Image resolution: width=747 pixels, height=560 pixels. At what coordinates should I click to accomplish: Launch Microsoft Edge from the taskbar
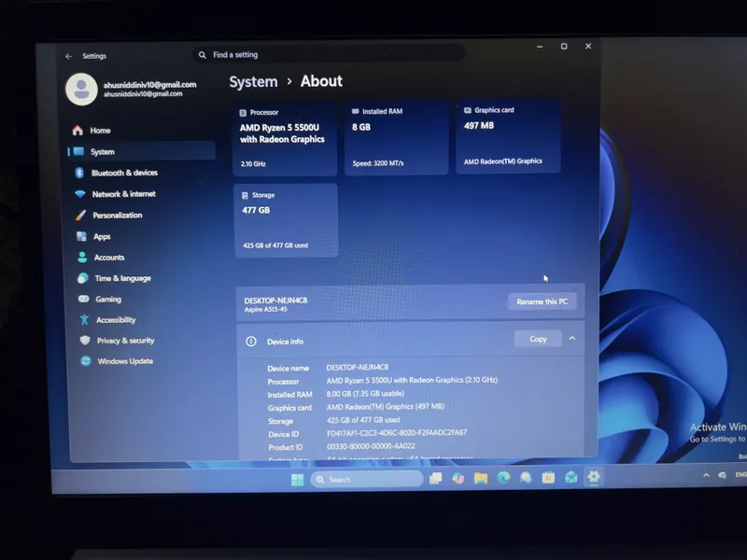pos(503,478)
